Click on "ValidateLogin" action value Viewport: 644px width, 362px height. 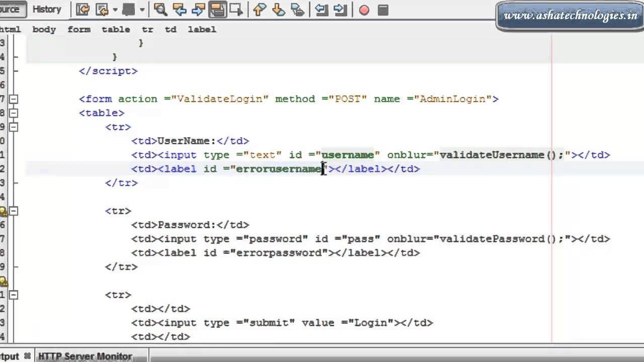tap(219, 99)
